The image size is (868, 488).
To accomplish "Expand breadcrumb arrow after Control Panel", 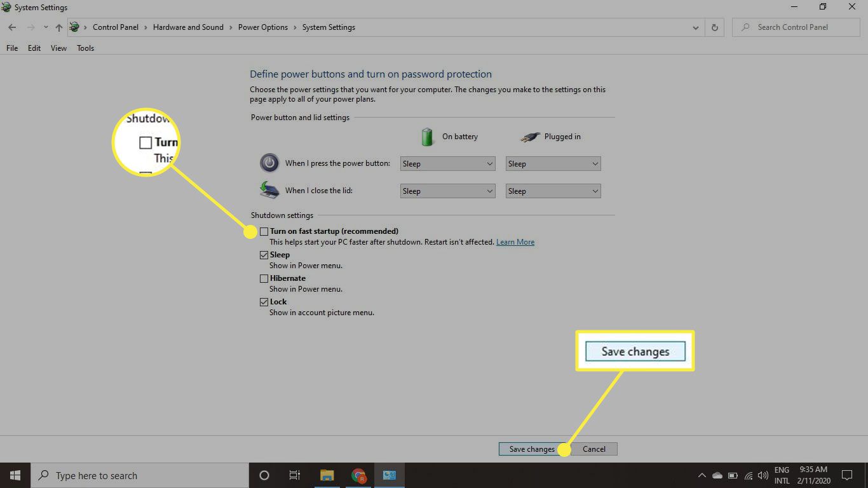I will (x=146, y=27).
